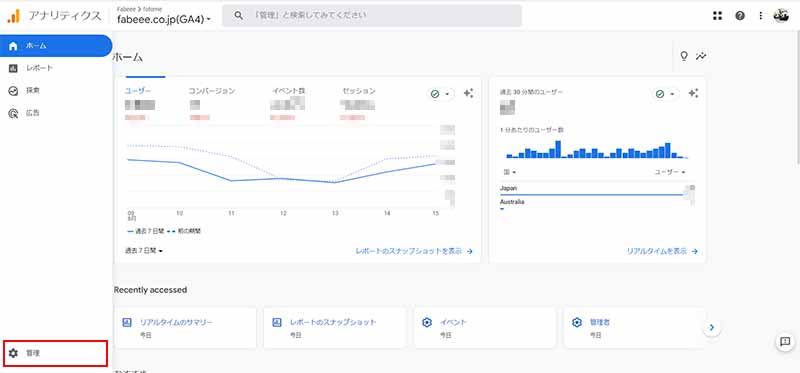
Task: Open レポート in the left sidebar
Action: [56, 68]
